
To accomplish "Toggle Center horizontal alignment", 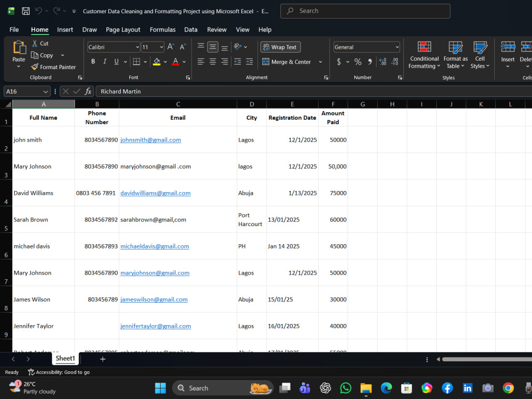I will pos(213,62).
